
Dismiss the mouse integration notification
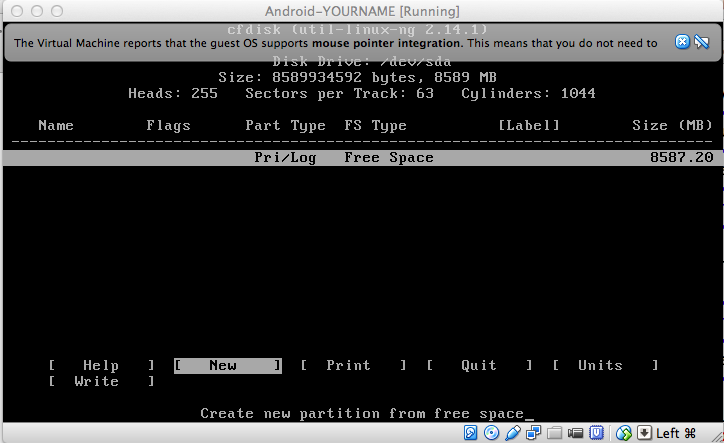[x=682, y=42]
